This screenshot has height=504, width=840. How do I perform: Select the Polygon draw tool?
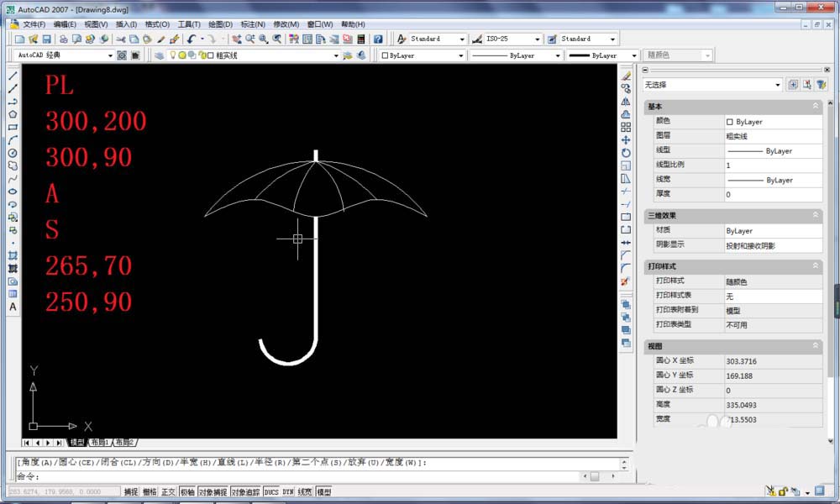(13, 114)
